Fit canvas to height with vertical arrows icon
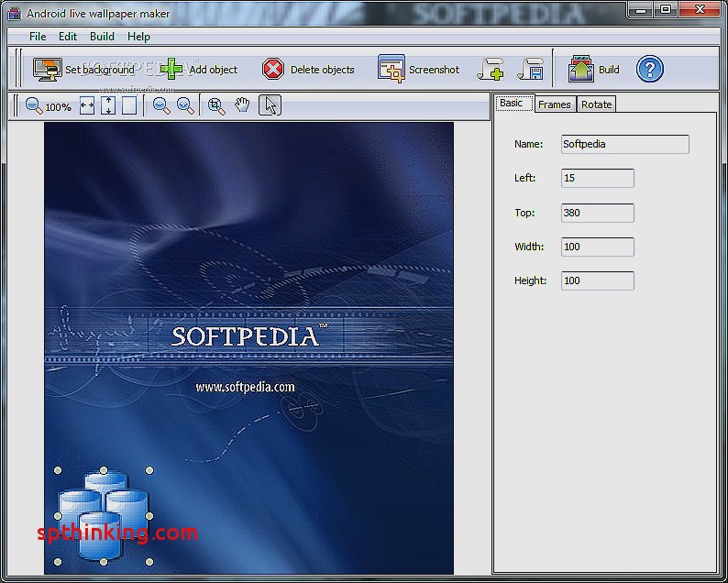This screenshot has width=728, height=583. click(107, 105)
